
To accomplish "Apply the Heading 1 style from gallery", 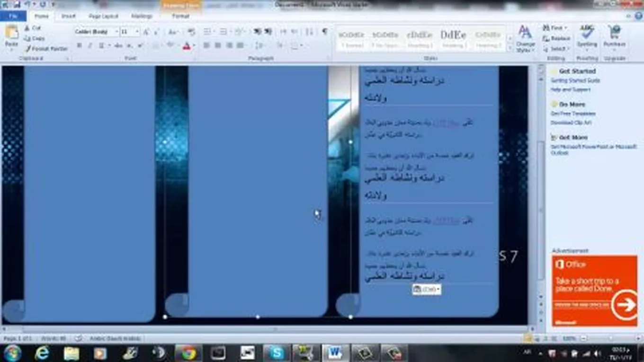I will click(x=420, y=39).
